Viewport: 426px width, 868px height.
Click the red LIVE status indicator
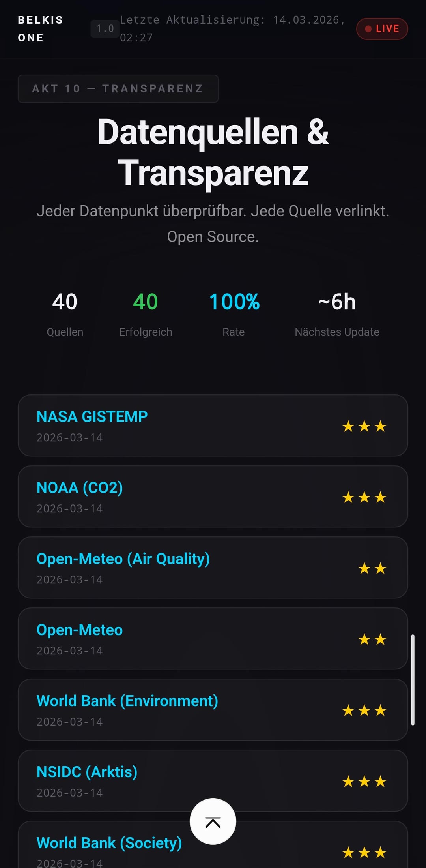tap(382, 29)
